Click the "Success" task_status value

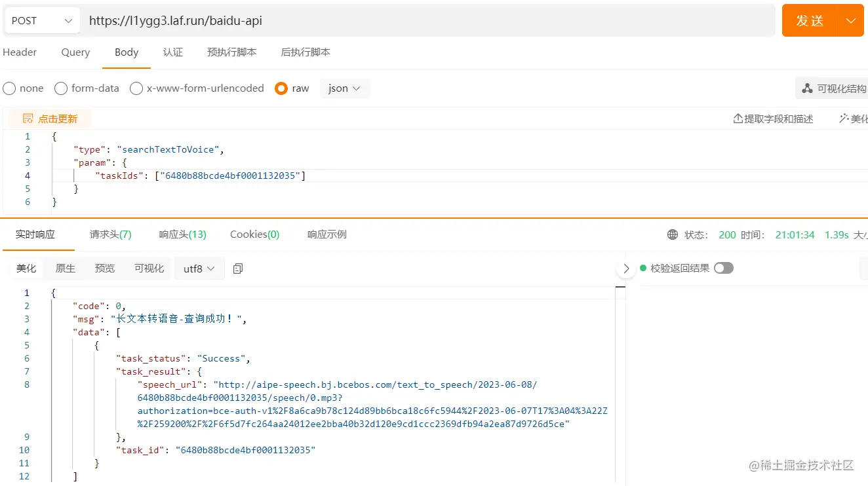coord(222,358)
